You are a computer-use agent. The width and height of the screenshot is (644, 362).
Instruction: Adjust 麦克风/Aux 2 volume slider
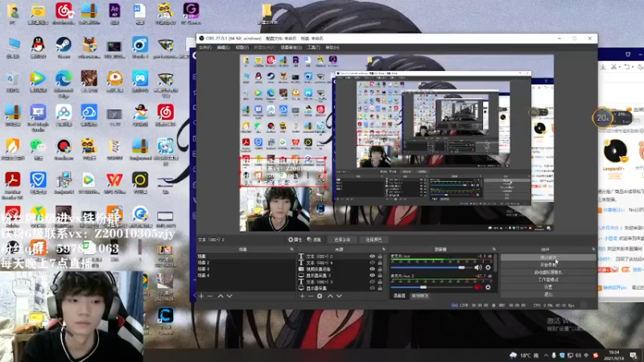pyautogui.click(x=431, y=287)
